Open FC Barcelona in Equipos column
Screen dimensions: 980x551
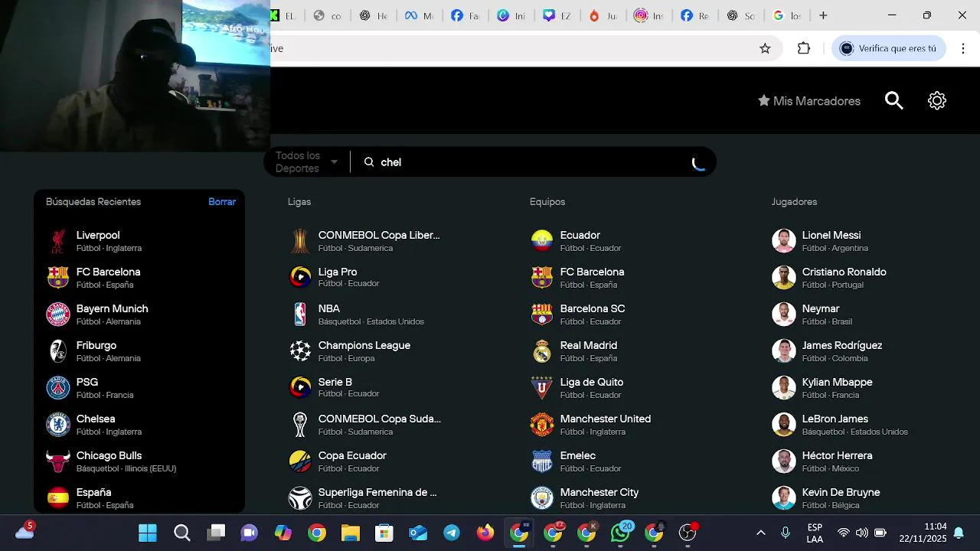(625, 278)
